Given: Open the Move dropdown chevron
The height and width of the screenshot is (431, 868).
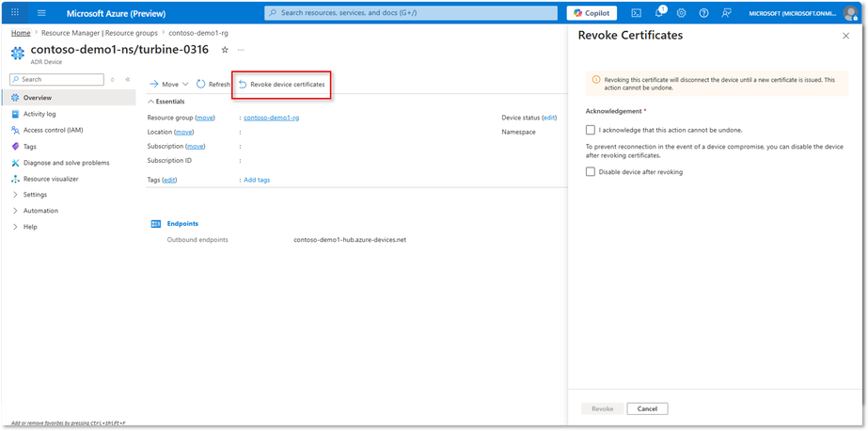Looking at the screenshot, I should (185, 84).
